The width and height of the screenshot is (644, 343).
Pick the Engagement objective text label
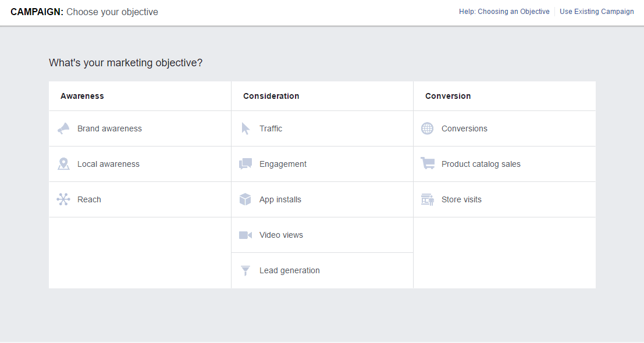pyautogui.click(x=283, y=164)
